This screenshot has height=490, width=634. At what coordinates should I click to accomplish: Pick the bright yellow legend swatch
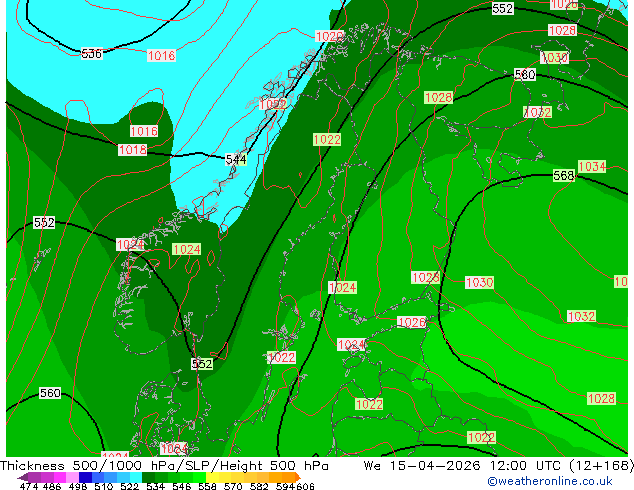212,477
